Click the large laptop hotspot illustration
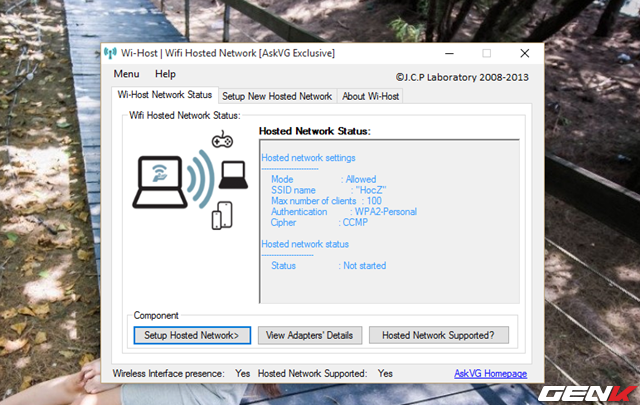This screenshot has height=405, width=640. (160, 182)
